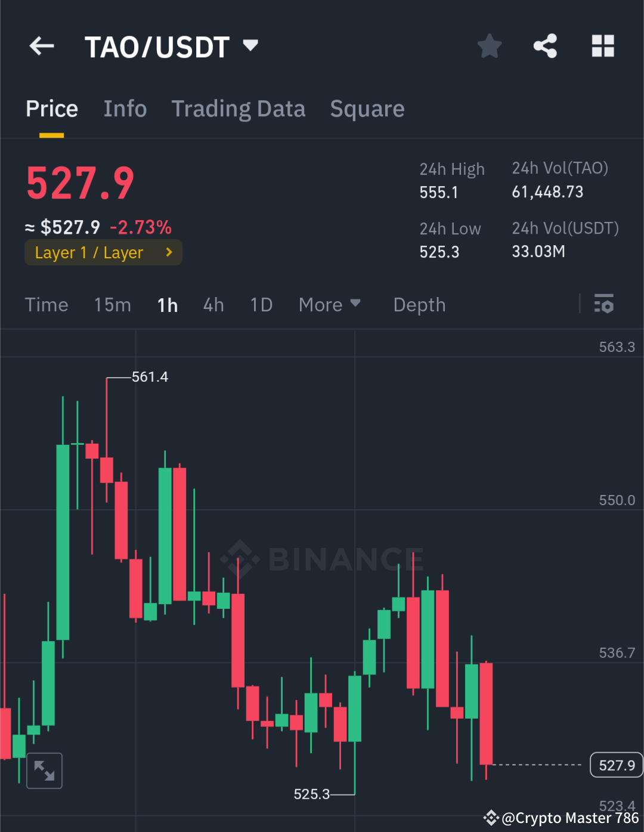
Task: Open the share icon for TAO/USDT
Action: click(x=544, y=46)
